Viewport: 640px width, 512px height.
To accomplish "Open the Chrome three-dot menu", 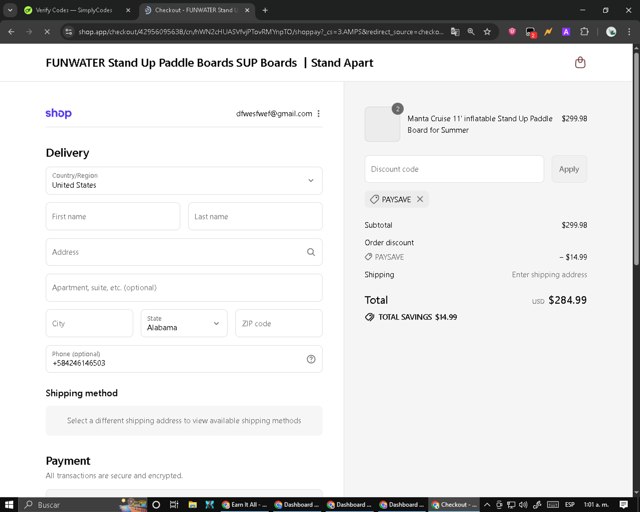I will 629,31.
